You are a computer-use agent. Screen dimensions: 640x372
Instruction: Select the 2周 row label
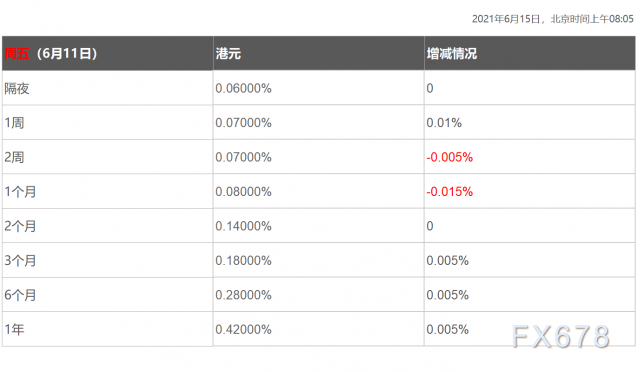(x=14, y=157)
